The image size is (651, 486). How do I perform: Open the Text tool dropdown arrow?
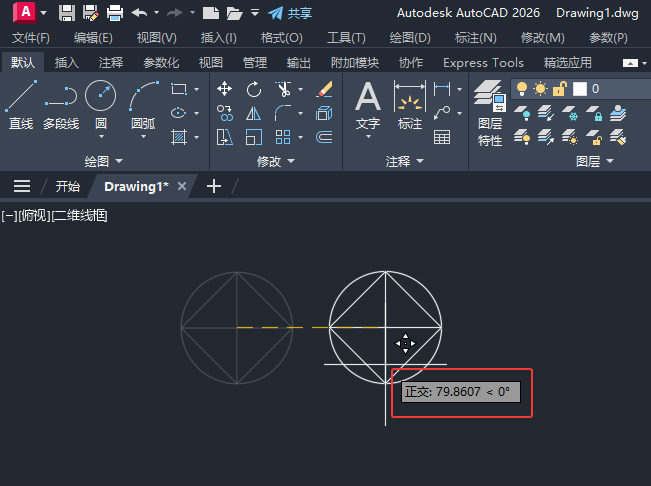(368, 137)
